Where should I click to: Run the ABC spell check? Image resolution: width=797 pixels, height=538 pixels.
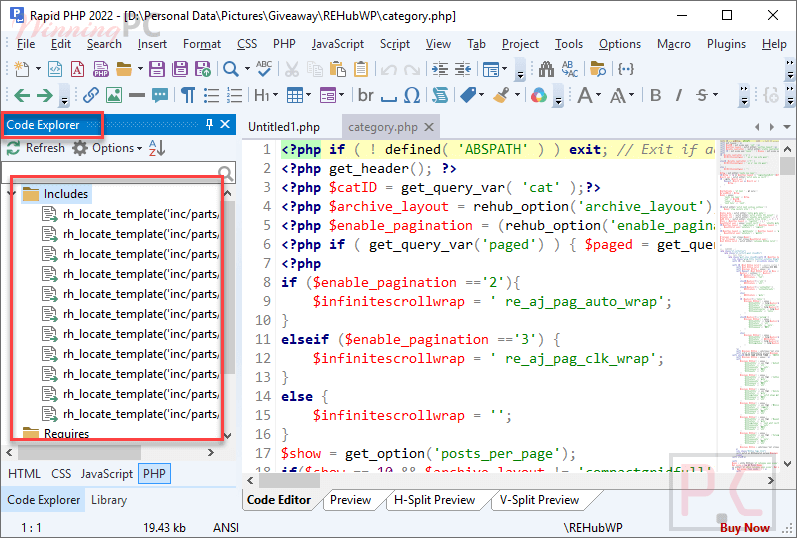click(264, 69)
